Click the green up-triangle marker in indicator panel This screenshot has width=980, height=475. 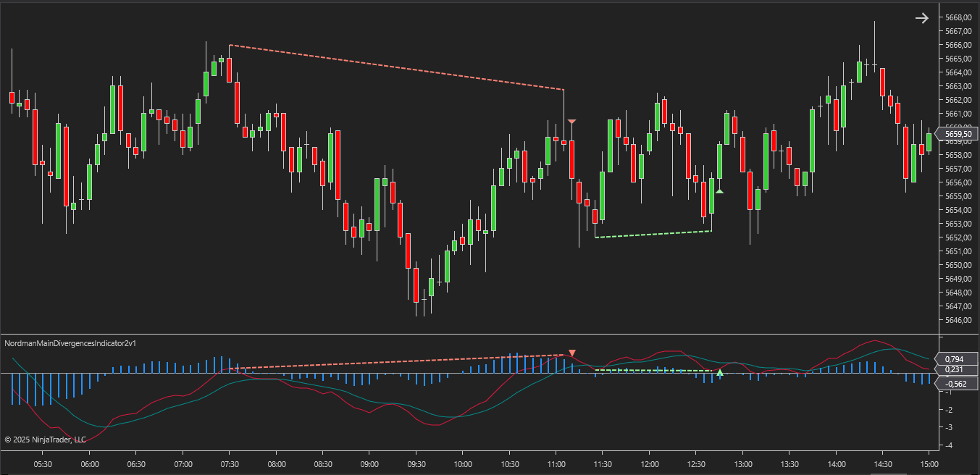pos(720,373)
